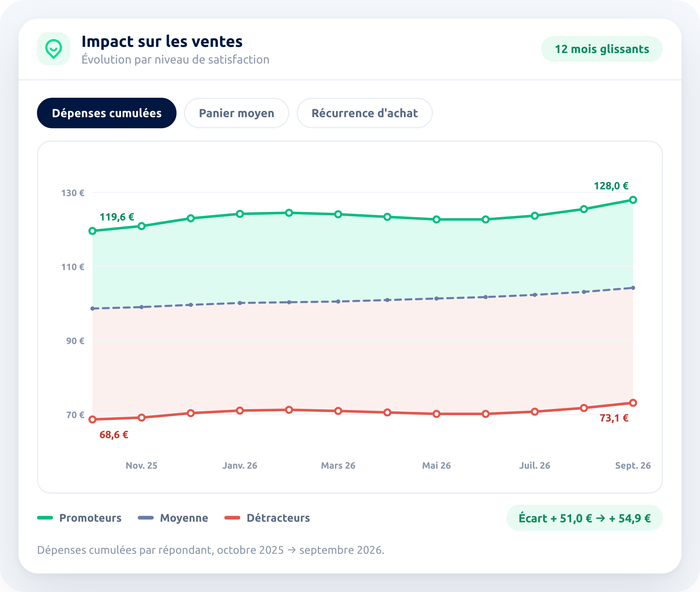
Task: Click the Moyenne blue-gray legend swatch
Action: pos(146,518)
